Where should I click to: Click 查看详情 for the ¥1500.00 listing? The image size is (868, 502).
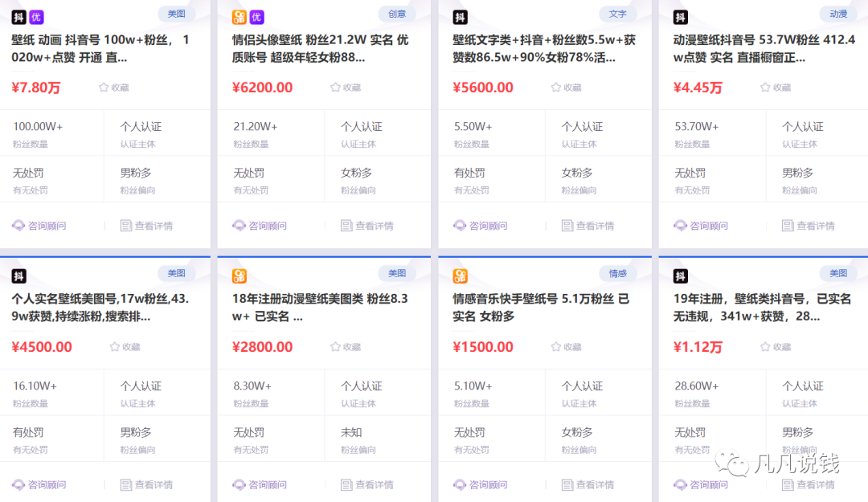click(x=588, y=485)
